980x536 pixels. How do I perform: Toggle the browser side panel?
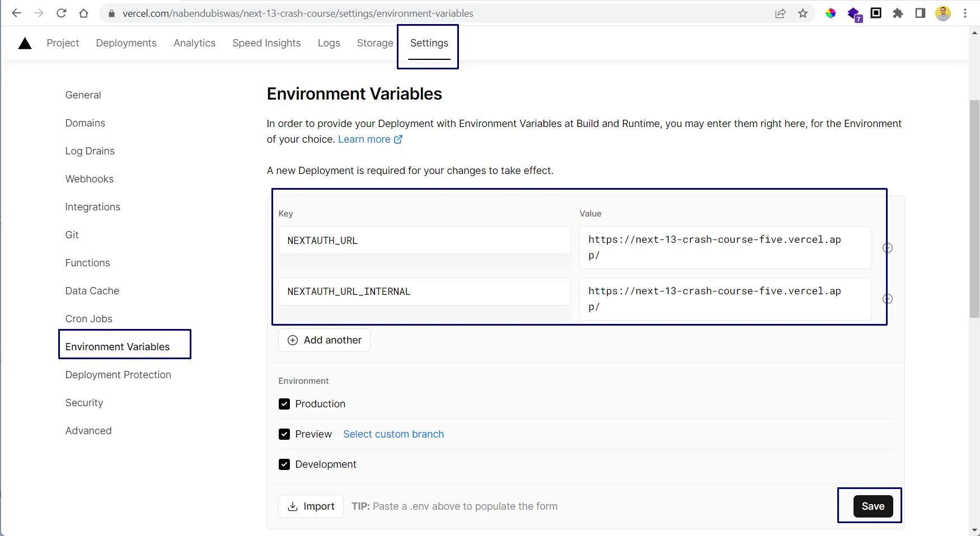920,13
